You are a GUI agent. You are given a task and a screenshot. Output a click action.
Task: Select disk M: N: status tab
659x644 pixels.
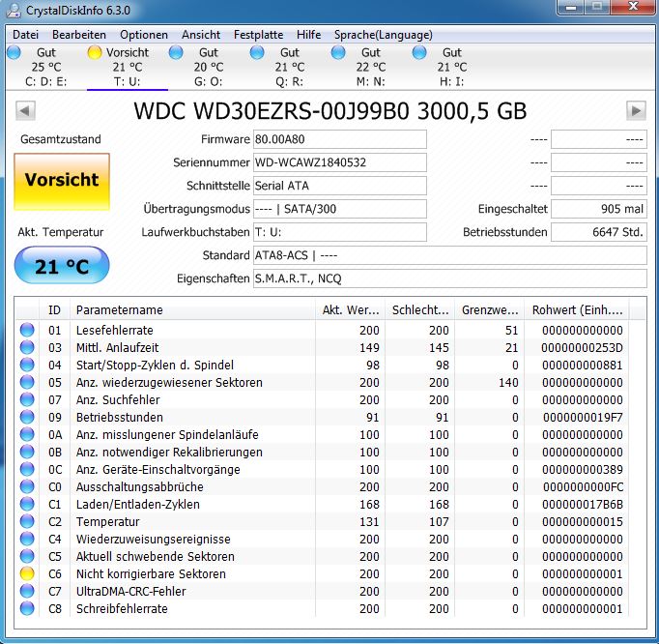tap(370, 67)
